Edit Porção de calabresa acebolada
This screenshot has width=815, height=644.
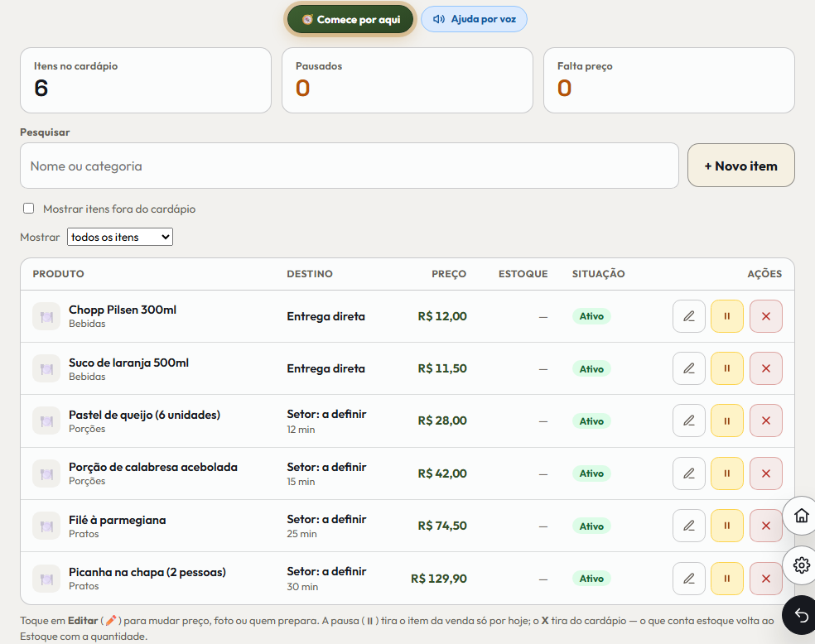coord(689,473)
